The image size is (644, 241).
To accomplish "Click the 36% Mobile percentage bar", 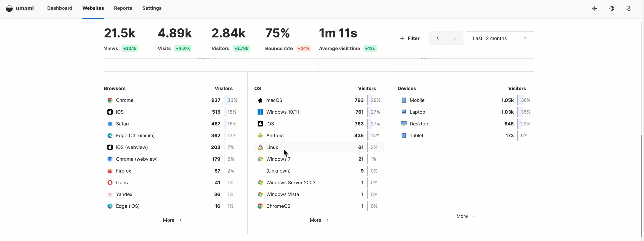I will [524, 100].
